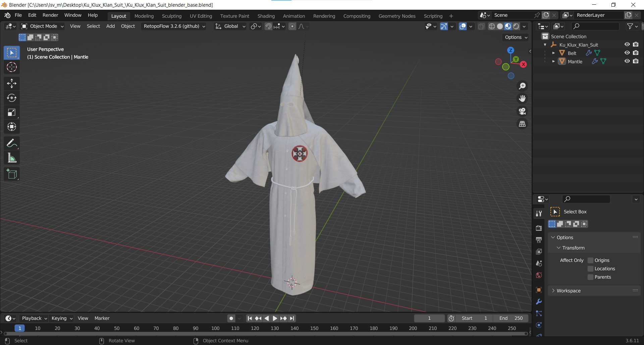Enable the Locations checkbox
Screen dimensions: 644x345
click(591, 269)
